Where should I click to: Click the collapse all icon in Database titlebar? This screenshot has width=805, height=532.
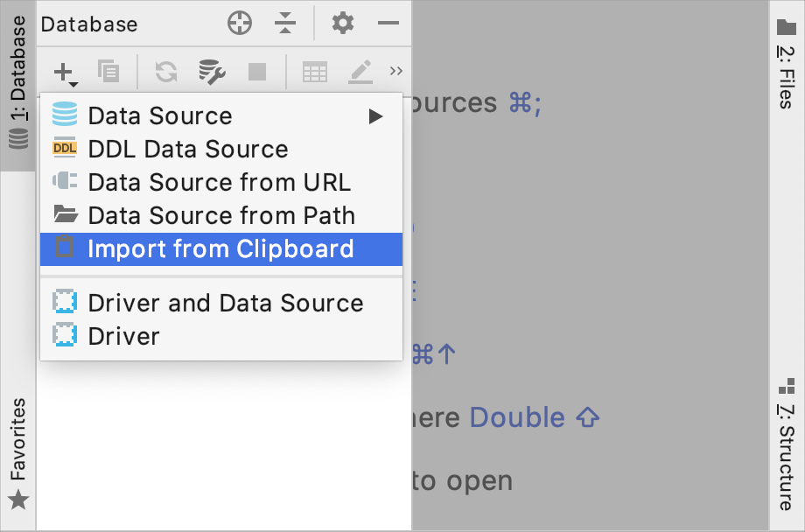pos(285,24)
